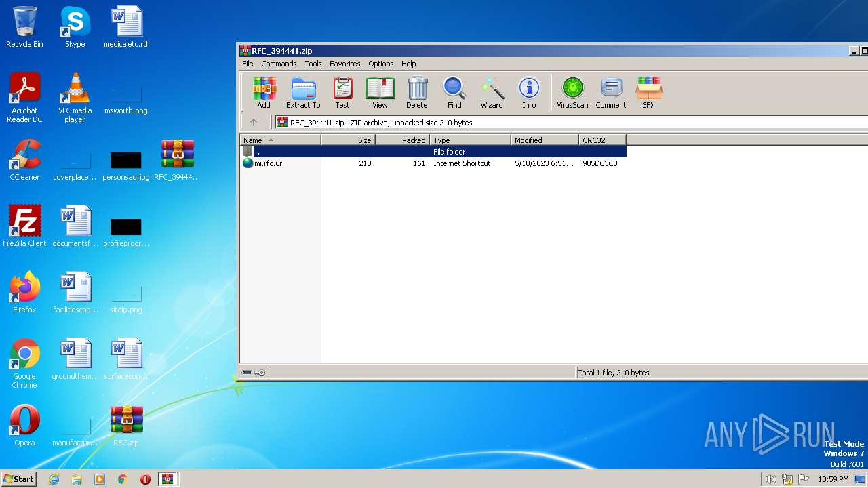Go up one folder level arrow
The width and height of the screenshot is (868, 488).
point(254,123)
